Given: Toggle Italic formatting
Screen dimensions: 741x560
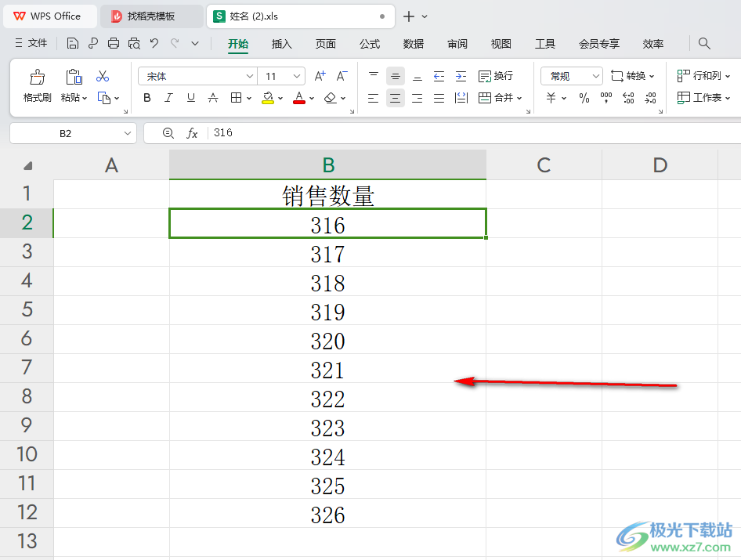Looking at the screenshot, I should (x=168, y=98).
